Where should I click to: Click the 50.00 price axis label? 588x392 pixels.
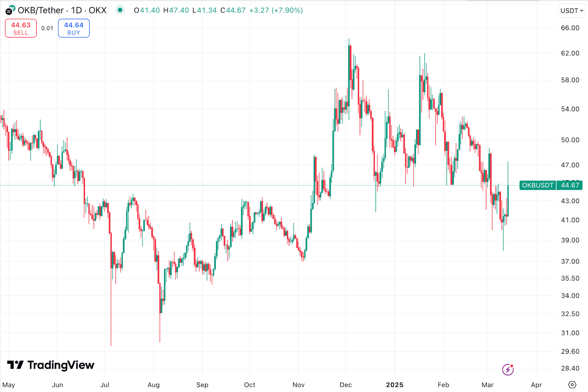click(570, 140)
